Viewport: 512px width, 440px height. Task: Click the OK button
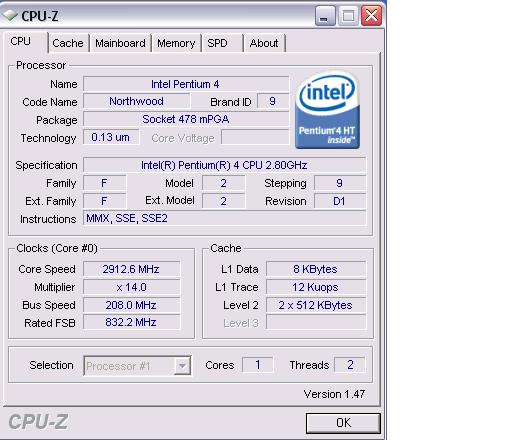pyautogui.click(x=343, y=423)
